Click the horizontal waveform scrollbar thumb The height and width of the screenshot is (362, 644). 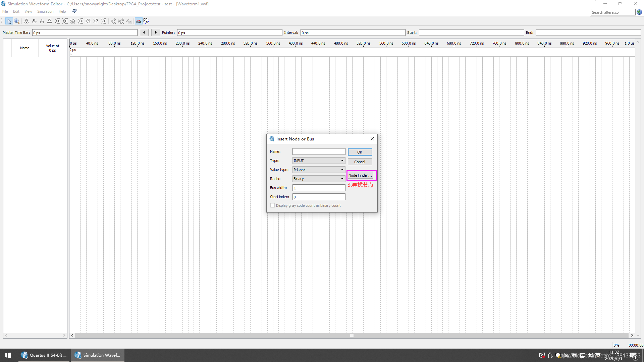(352, 335)
